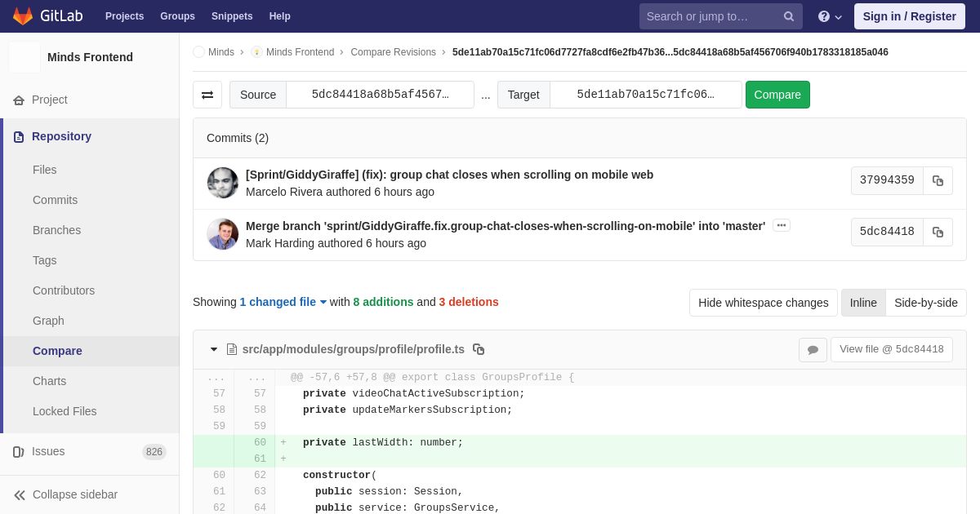Switch diff view to Side-by-side
Viewport: 980px width, 514px height.
click(925, 303)
